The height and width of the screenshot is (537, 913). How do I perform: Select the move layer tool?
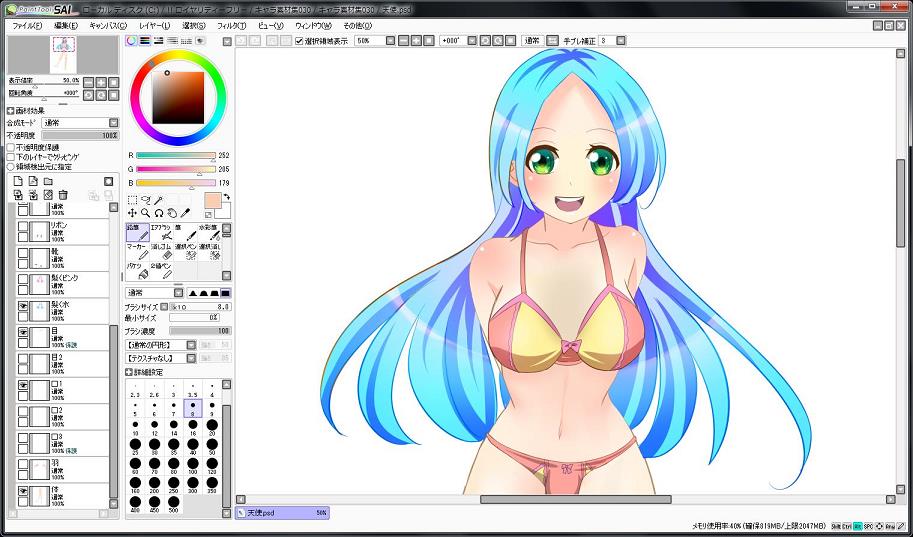(x=133, y=213)
